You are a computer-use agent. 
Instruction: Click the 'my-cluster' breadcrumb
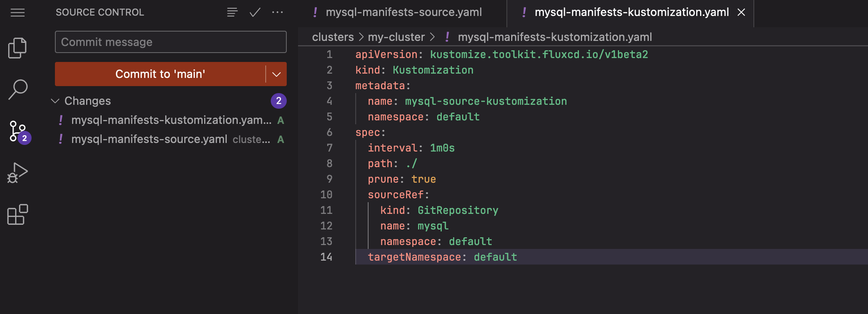pos(396,37)
